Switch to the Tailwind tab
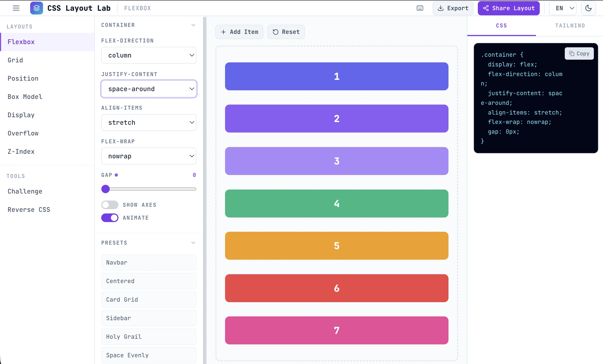This screenshot has width=603, height=364. [570, 26]
